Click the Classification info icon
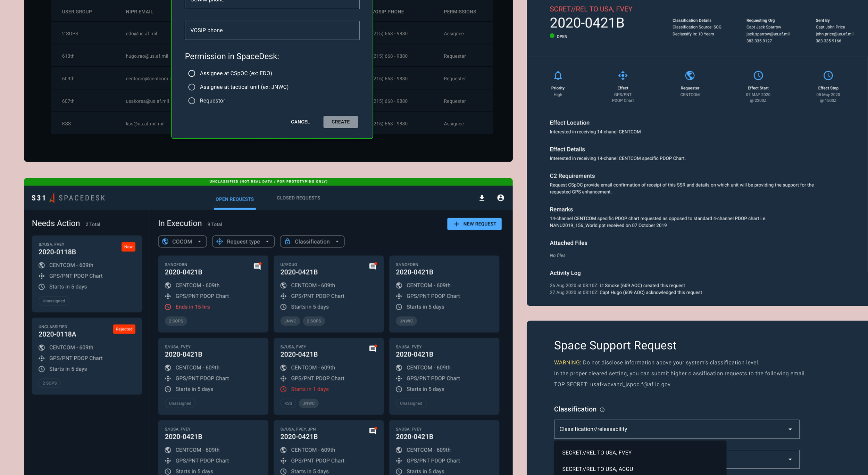Viewport: 868px width, 475px height. [602, 410]
